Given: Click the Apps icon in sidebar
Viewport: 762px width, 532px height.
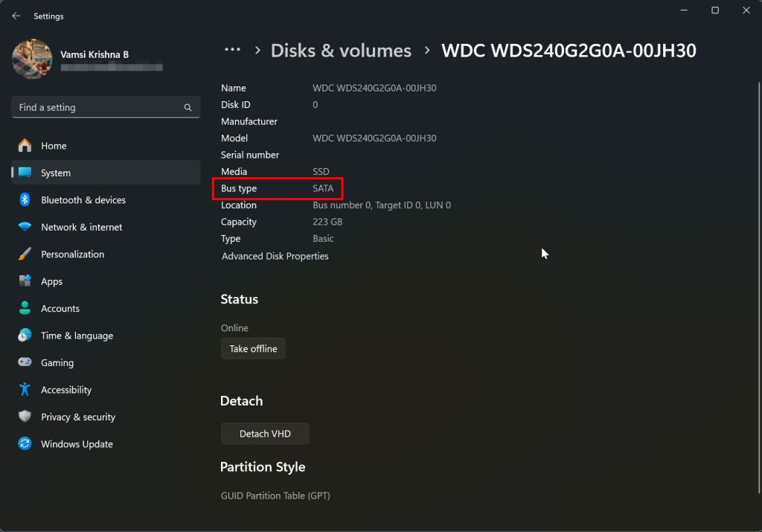Looking at the screenshot, I should click(25, 281).
